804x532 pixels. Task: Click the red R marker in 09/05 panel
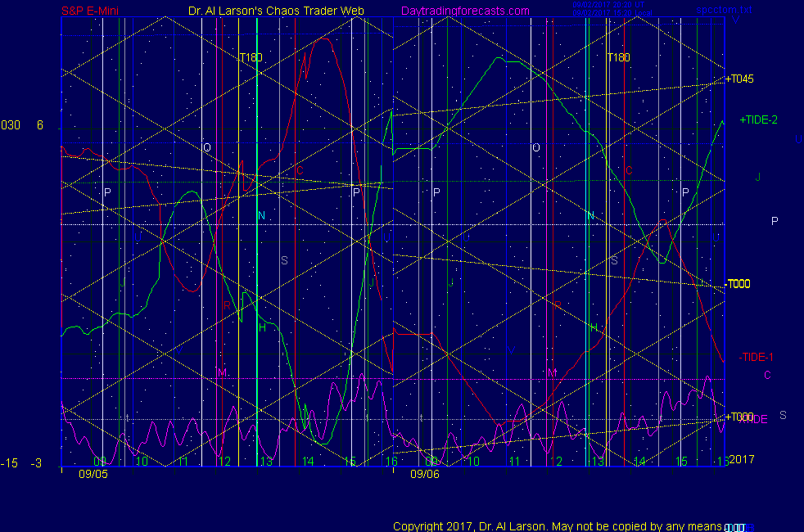(x=227, y=305)
